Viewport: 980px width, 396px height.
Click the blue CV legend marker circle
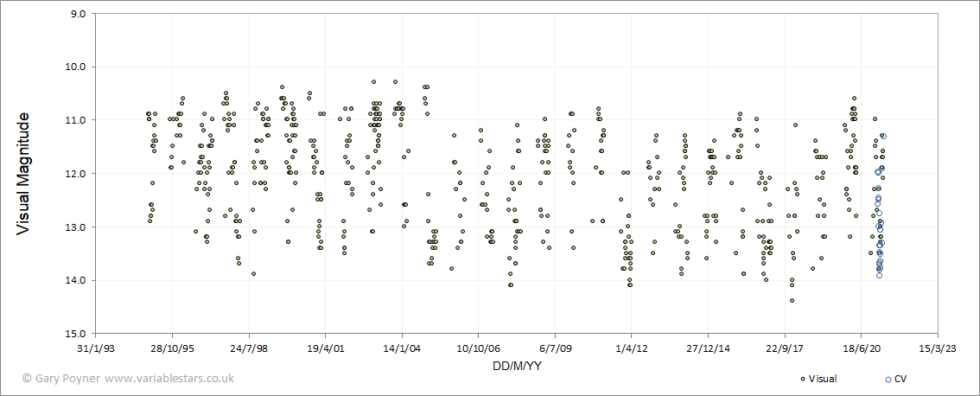(x=888, y=379)
